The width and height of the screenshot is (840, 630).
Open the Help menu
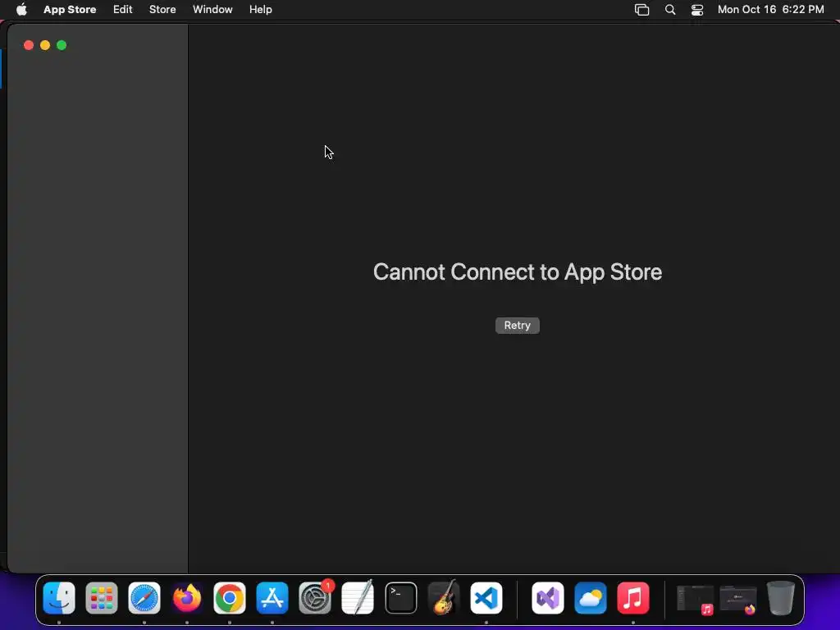260,9
